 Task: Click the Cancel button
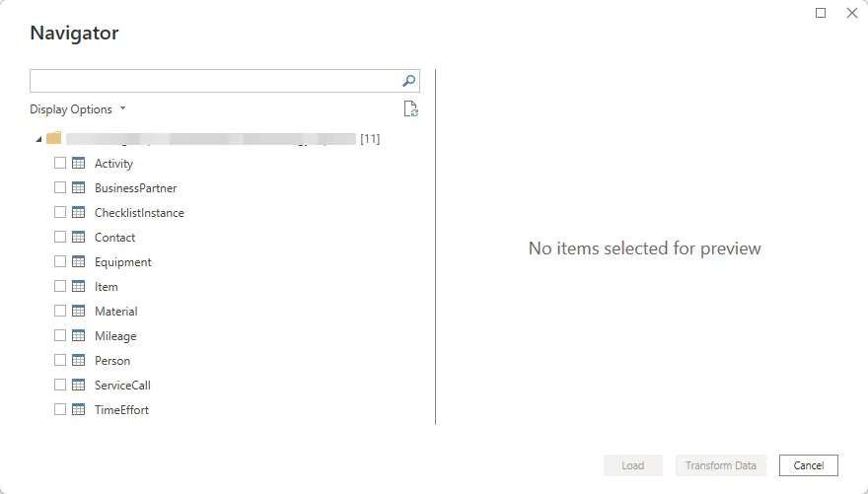(808, 465)
